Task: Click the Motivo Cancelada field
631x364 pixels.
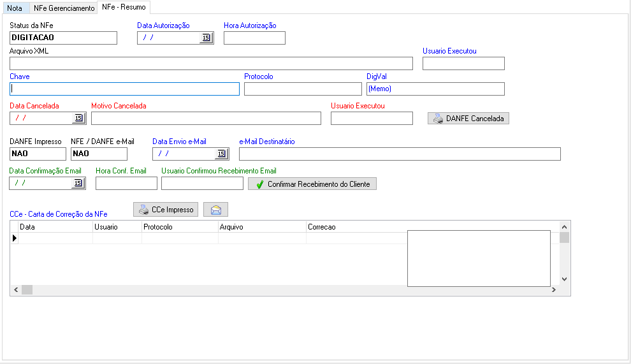Action: pos(206,119)
